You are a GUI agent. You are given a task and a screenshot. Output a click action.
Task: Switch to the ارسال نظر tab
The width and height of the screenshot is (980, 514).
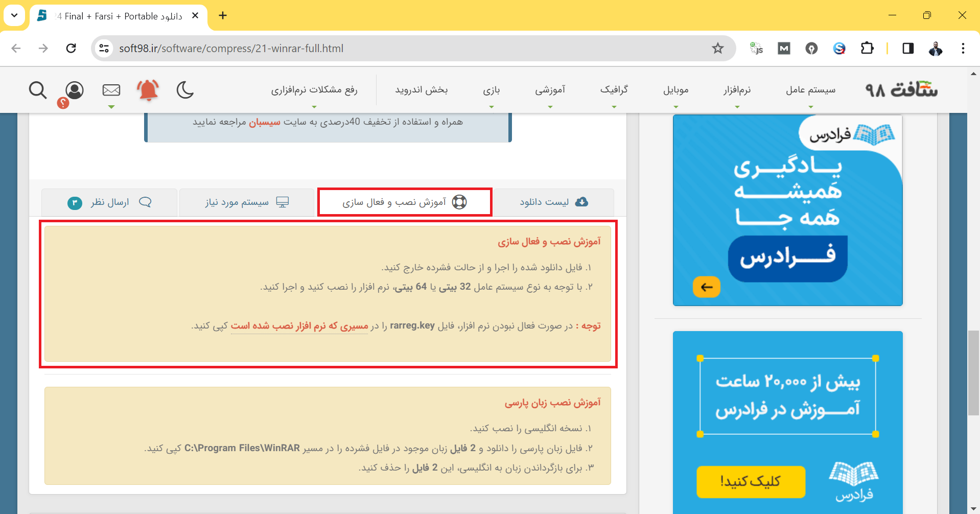tap(109, 202)
